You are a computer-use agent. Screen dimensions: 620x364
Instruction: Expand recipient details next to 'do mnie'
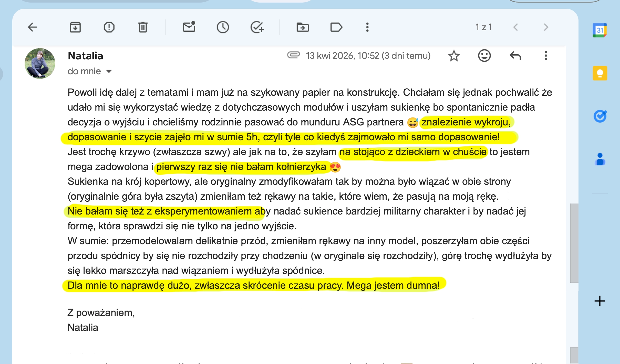tap(109, 71)
